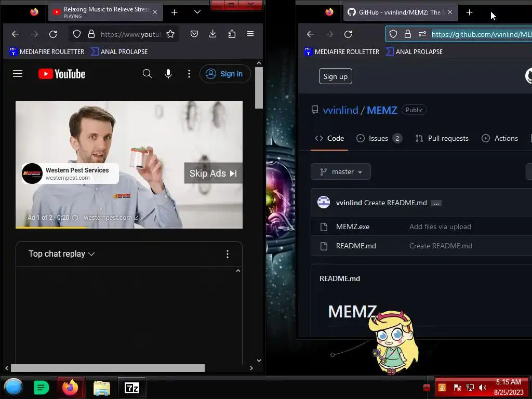Image resolution: width=532 pixels, height=399 pixels.
Task: Click GitHub Sign up button
Action: [335, 76]
